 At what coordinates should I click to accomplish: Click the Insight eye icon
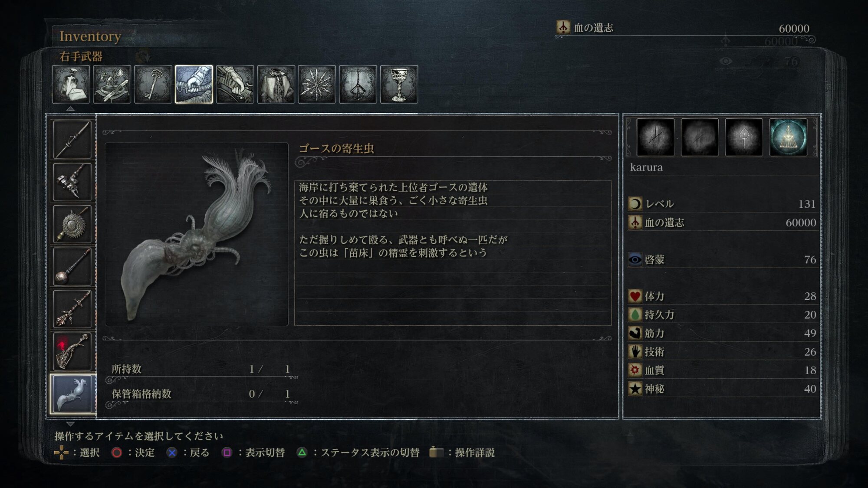point(635,260)
